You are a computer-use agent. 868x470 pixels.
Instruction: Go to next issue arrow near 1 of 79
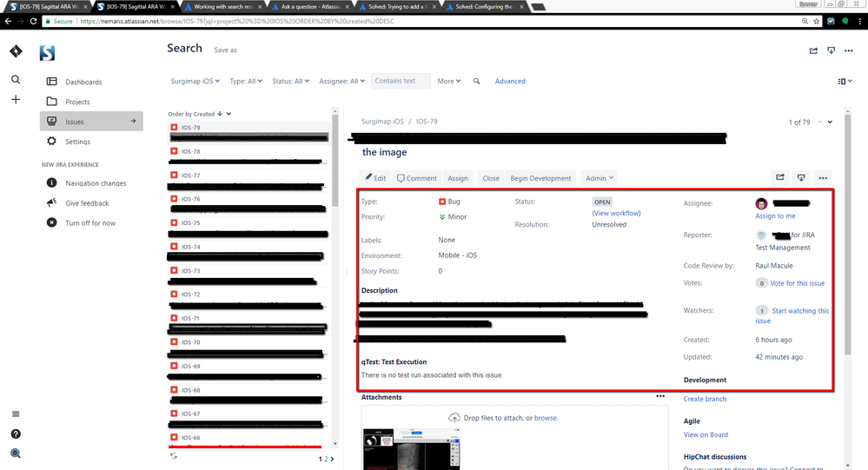830,122
